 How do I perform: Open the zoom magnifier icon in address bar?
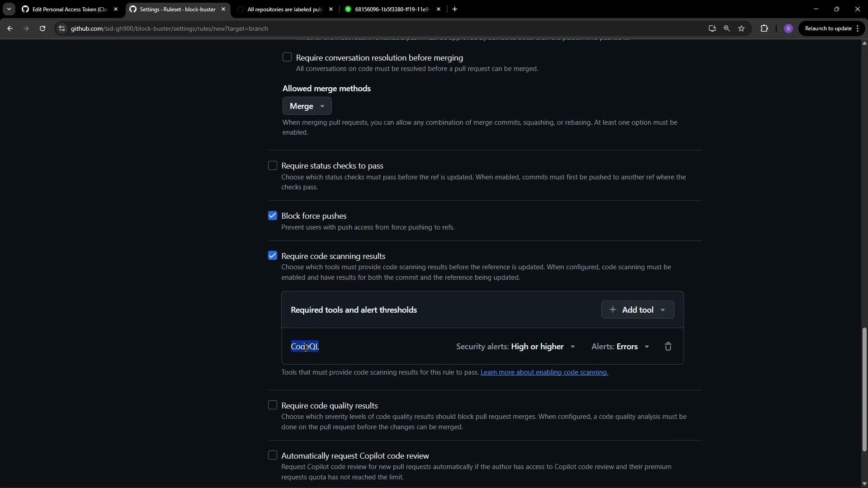(727, 28)
